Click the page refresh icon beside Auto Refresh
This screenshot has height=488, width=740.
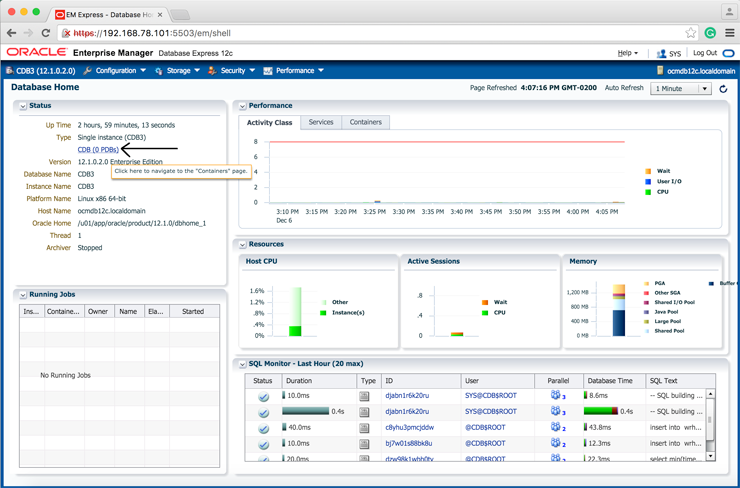tap(723, 88)
